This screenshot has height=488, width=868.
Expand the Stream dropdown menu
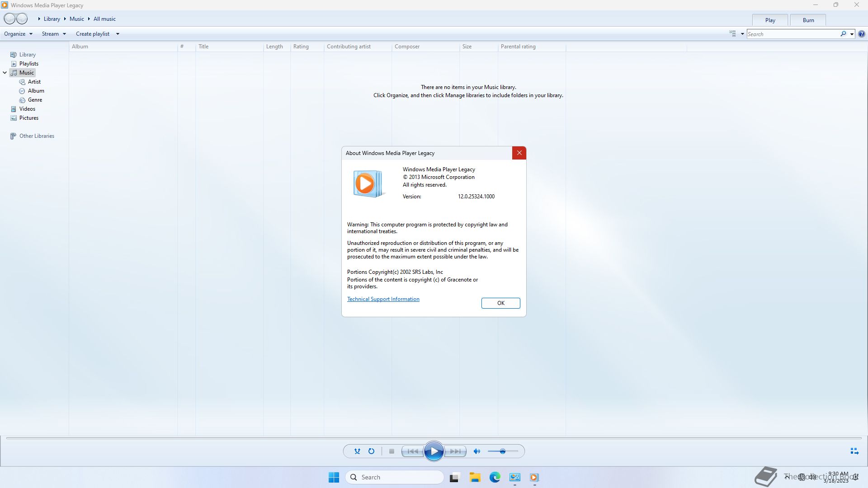click(x=53, y=34)
